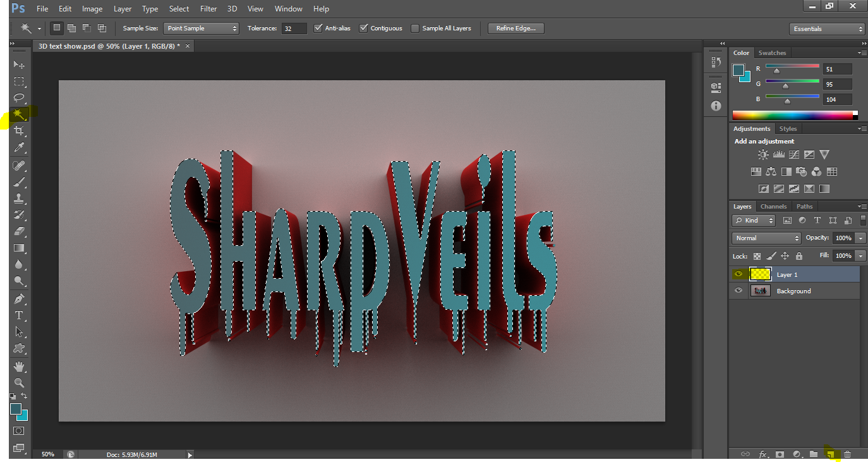Add a Levels adjustment

[x=778, y=155]
